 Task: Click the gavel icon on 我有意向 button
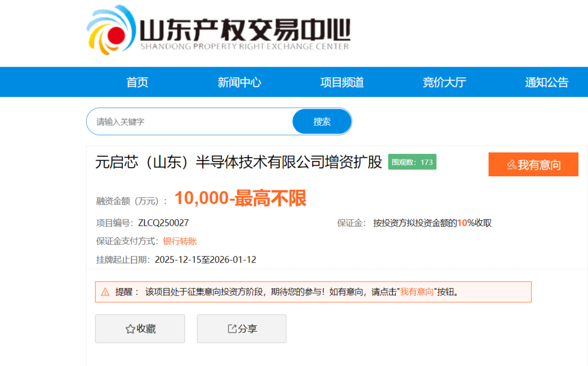click(511, 165)
